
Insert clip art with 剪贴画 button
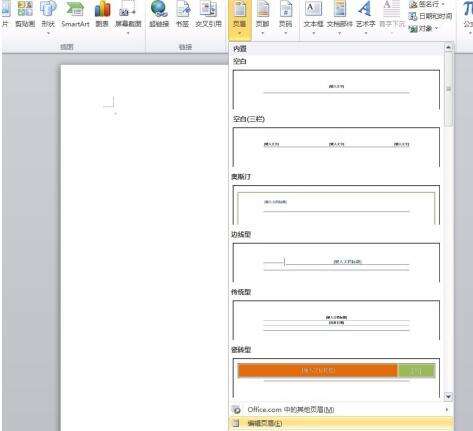click(25, 15)
